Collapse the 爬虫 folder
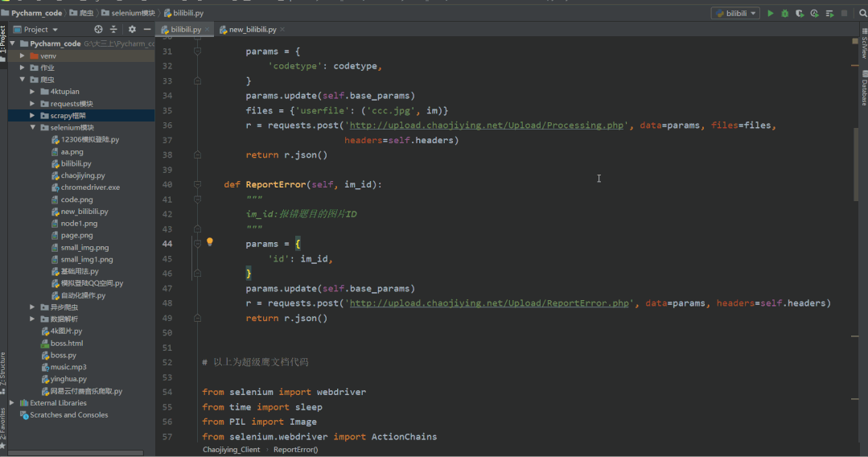 23,79
